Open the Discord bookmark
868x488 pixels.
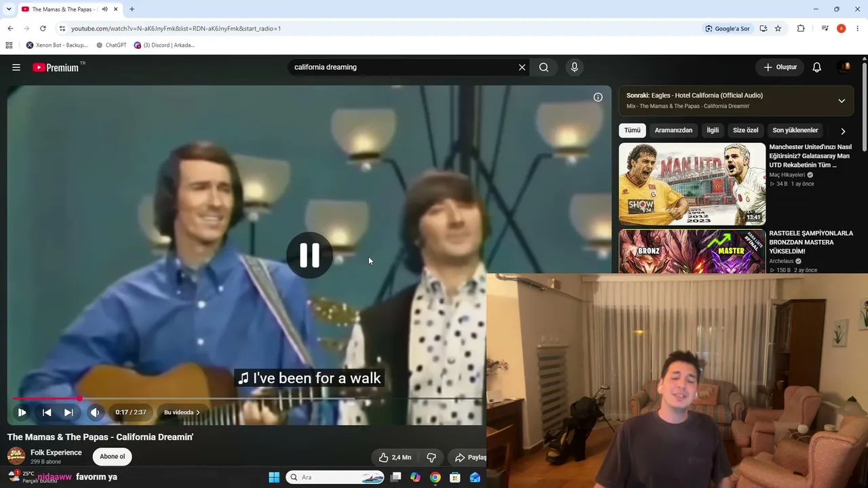(164, 45)
